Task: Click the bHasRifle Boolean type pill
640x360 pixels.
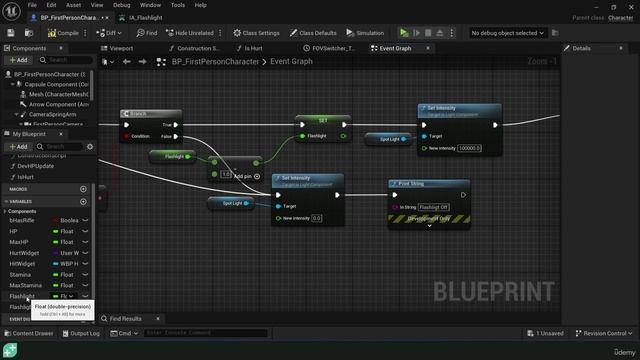Action: (x=66, y=220)
